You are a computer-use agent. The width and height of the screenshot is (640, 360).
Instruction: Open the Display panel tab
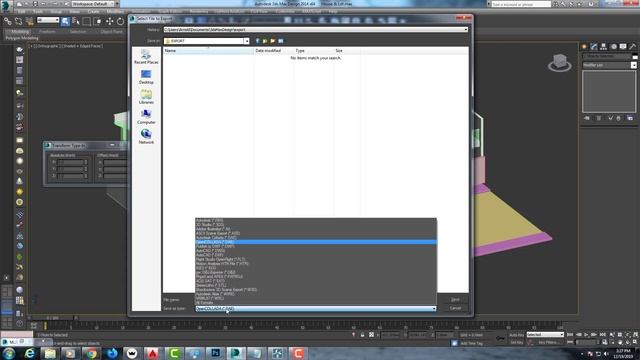coord(623,47)
